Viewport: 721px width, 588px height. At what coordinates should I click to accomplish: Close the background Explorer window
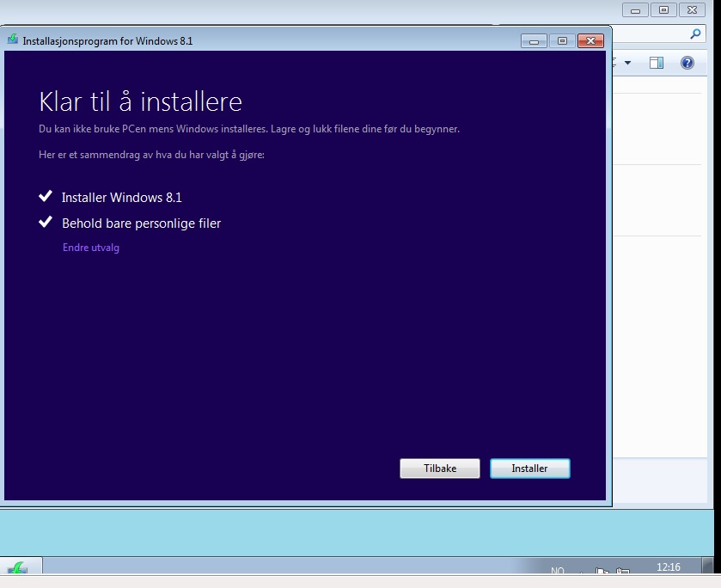click(x=692, y=10)
